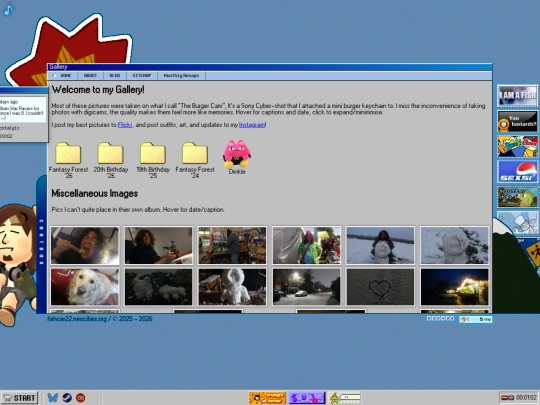The width and height of the screenshot is (540, 405).
Task: Expand the shop stall photo thumbnail
Action: (x=232, y=245)
